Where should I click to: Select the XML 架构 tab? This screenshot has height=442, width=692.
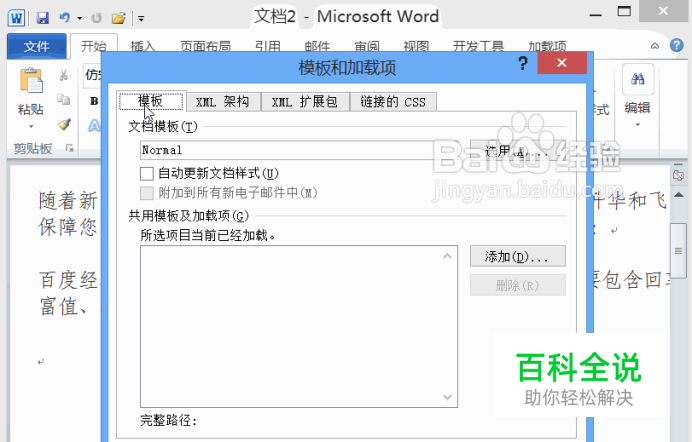pyautogui.click(x=223, y=102)
